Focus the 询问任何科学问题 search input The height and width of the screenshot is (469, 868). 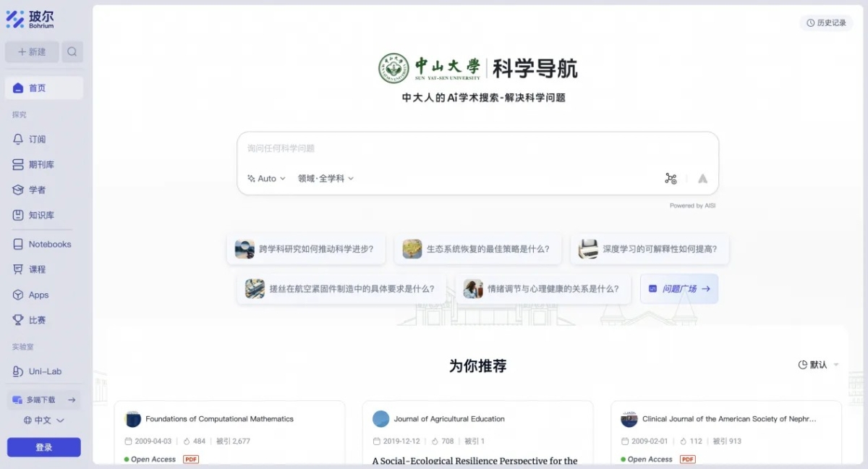(477, 148)
